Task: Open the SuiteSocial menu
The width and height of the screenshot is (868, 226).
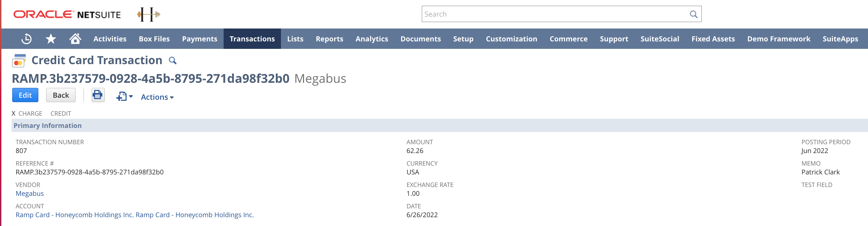Action: [660, 39]
